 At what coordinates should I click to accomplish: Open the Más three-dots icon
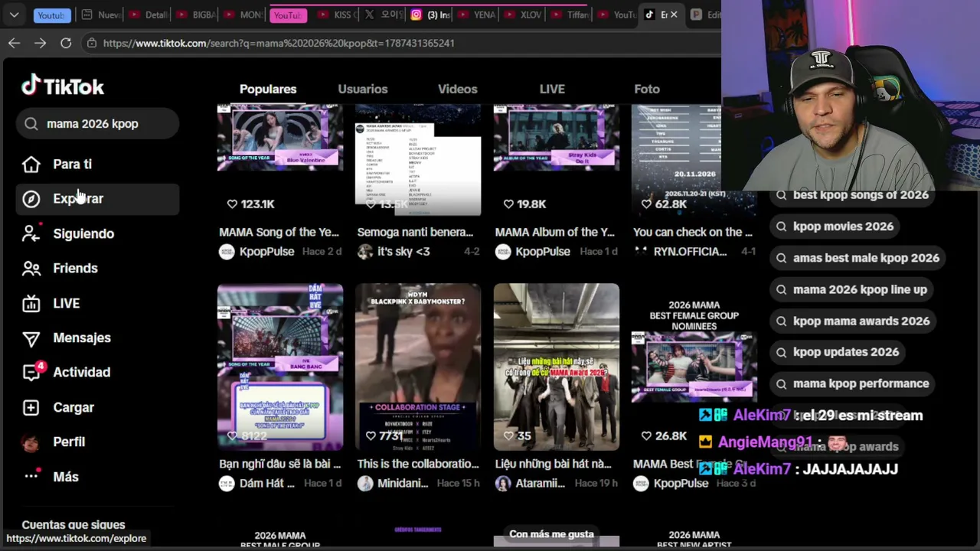coord(31,476)
